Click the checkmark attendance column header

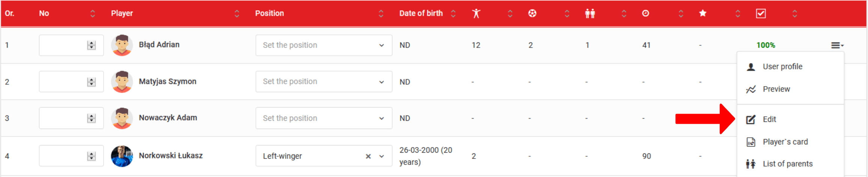(761, 13)
